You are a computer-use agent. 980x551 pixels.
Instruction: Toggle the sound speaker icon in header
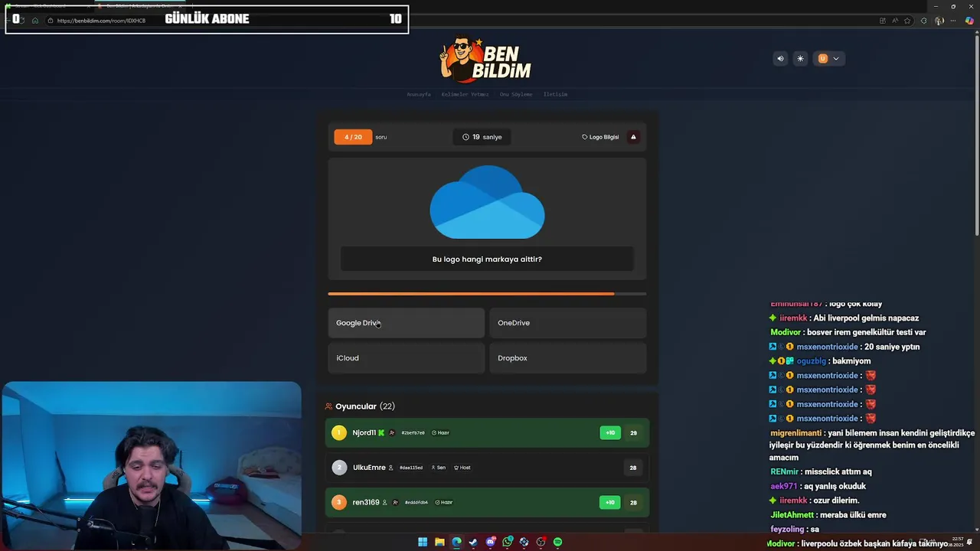pyautogui.click(x=780, y=58)
